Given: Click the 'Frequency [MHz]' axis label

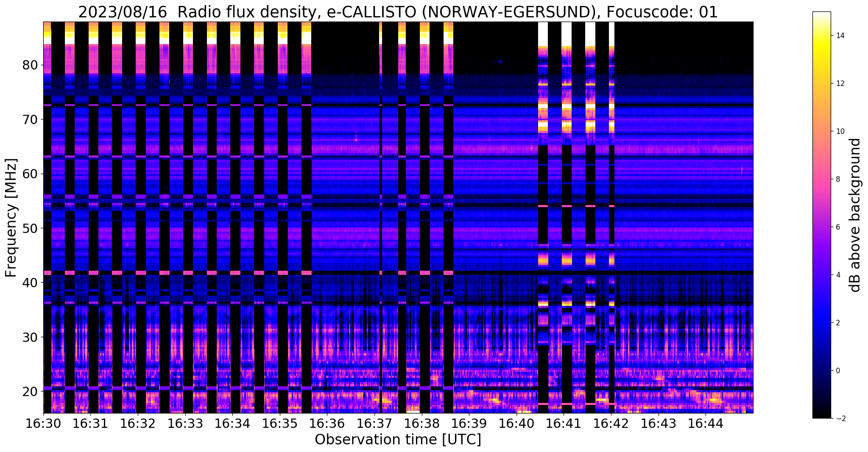Looking at the screenshot, I should point(11,218).
